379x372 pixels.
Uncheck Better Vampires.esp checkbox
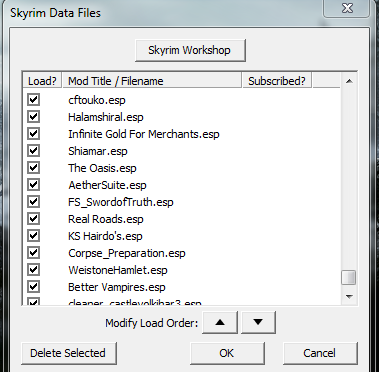33,287
